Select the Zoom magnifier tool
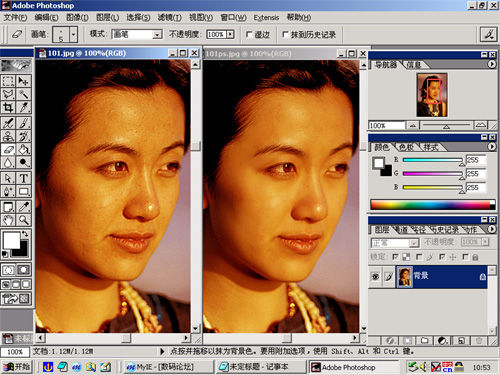 tap(23, 220)
